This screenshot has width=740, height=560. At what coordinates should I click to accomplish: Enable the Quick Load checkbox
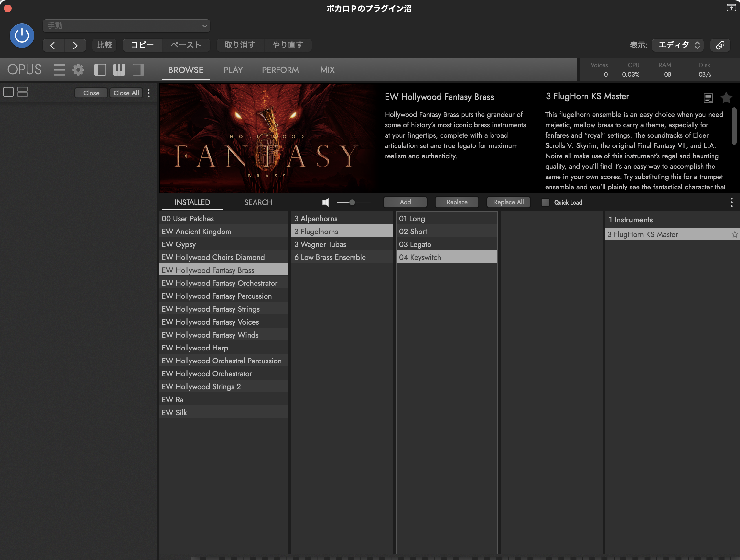[545, 202]
